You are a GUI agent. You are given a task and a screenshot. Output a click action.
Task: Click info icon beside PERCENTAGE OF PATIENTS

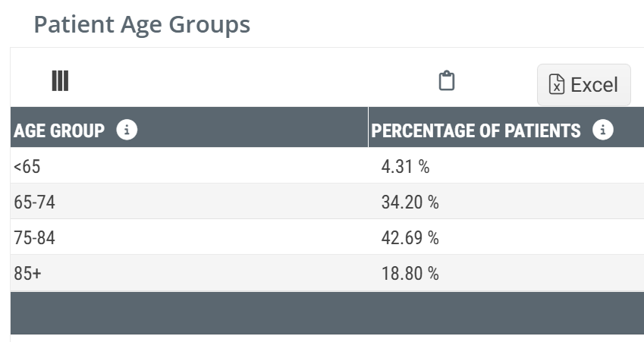tap(603, 130)
